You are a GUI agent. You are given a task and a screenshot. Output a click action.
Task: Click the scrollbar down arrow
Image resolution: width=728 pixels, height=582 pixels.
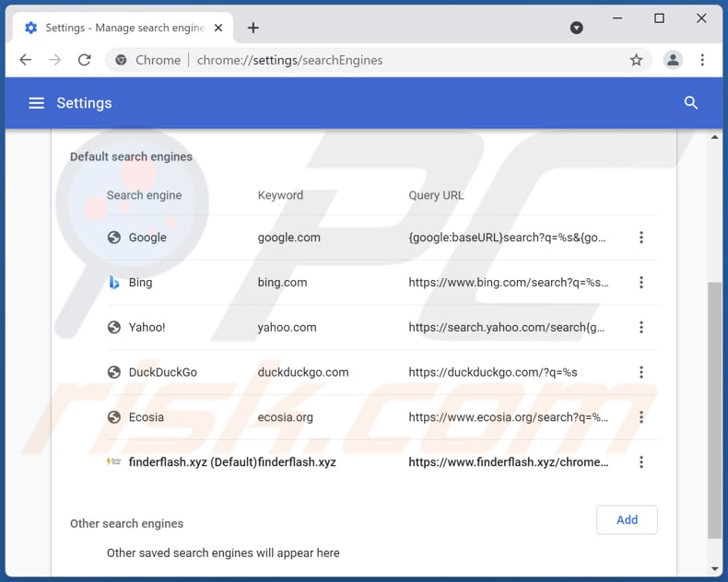(714, 569)
